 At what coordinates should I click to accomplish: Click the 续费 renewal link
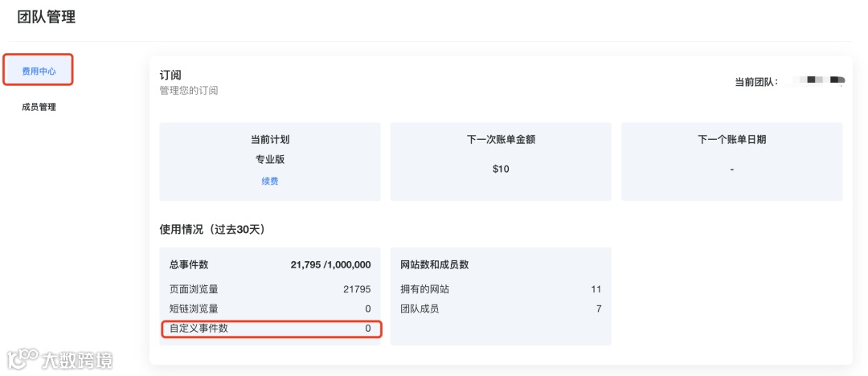(x=269, y=182)
